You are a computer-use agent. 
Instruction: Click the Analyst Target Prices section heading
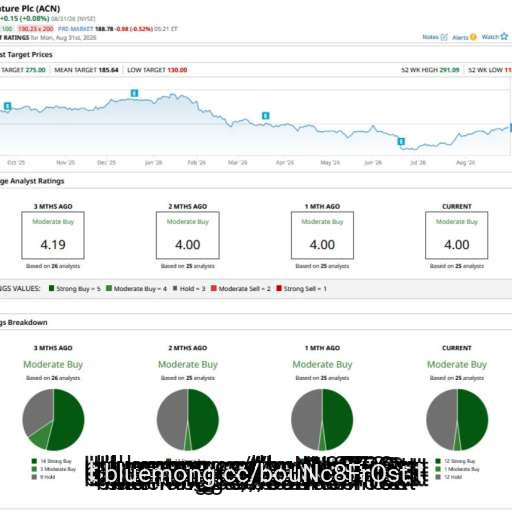(x=26, y=55)
